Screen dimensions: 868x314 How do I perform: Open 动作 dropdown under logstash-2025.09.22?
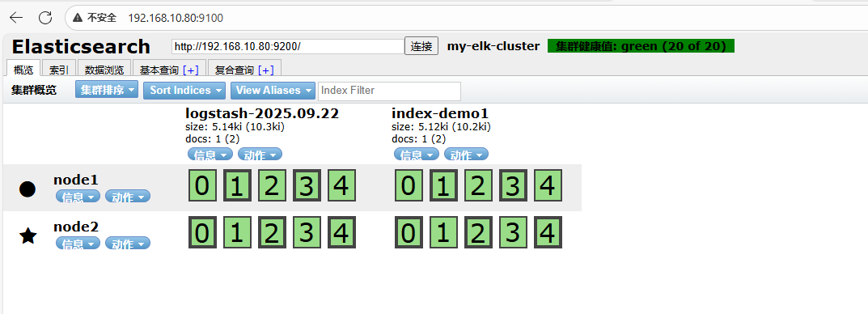pyautogui.click(x=260, y=155)
